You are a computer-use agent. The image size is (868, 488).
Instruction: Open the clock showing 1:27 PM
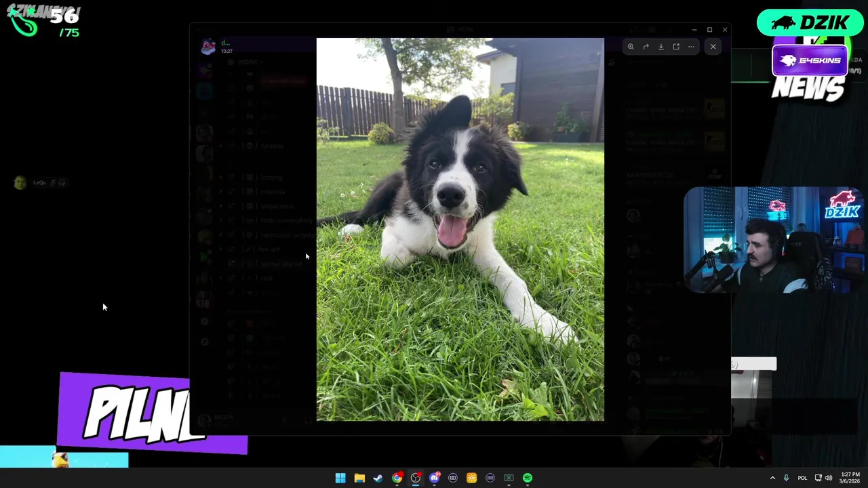[x=850, y=478]
